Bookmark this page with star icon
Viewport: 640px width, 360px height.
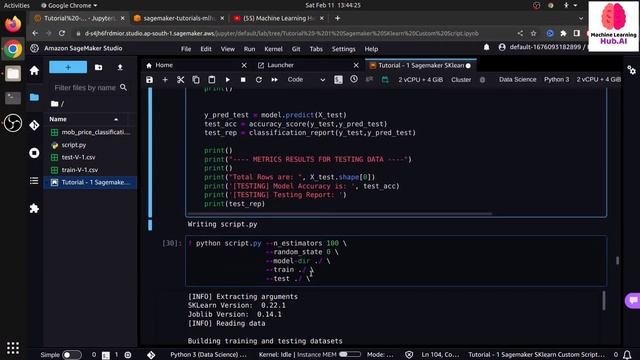coord(533,33)
